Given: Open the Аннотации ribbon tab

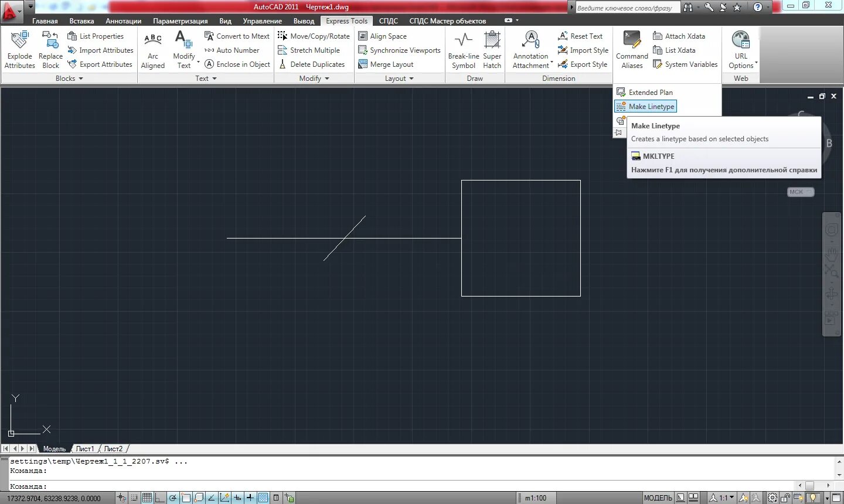Looking at the screenshot, I should (123, 21).
